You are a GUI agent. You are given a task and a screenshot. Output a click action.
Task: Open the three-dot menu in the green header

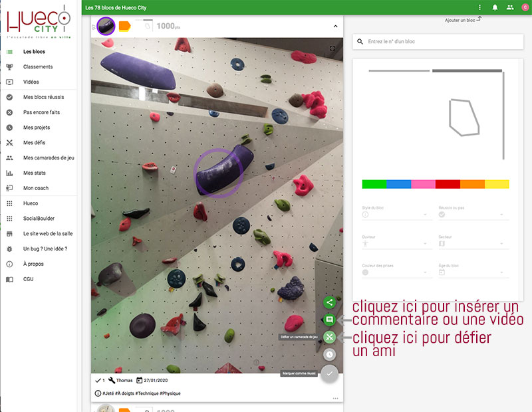coord(479,7)
